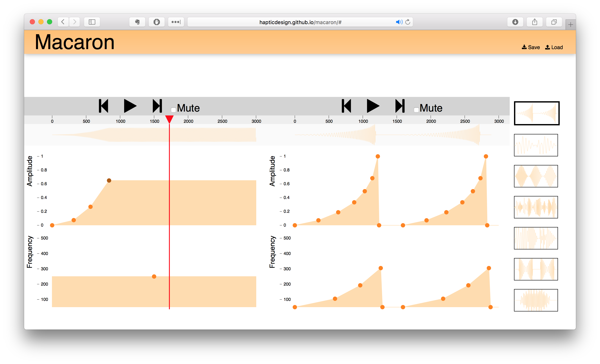Screen dimensions: 600x364
Task: Click the left editor waveform preview strip
Action: pyautogui.click(x=154, y=135)
